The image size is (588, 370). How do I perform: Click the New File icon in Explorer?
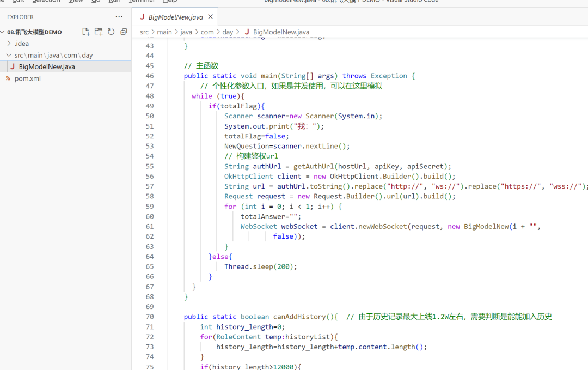pyautogui.click(x=86, y=32)
